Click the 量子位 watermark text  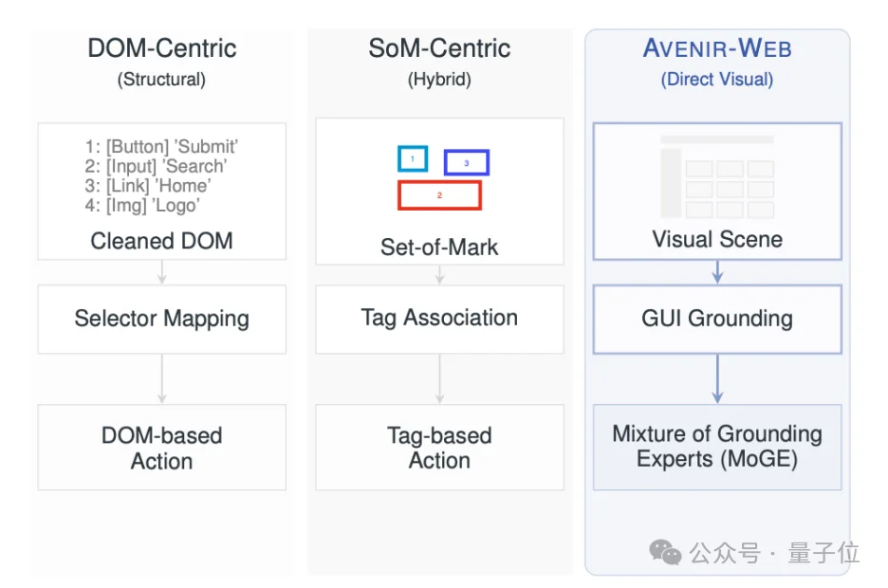click(x=821, y=553)
